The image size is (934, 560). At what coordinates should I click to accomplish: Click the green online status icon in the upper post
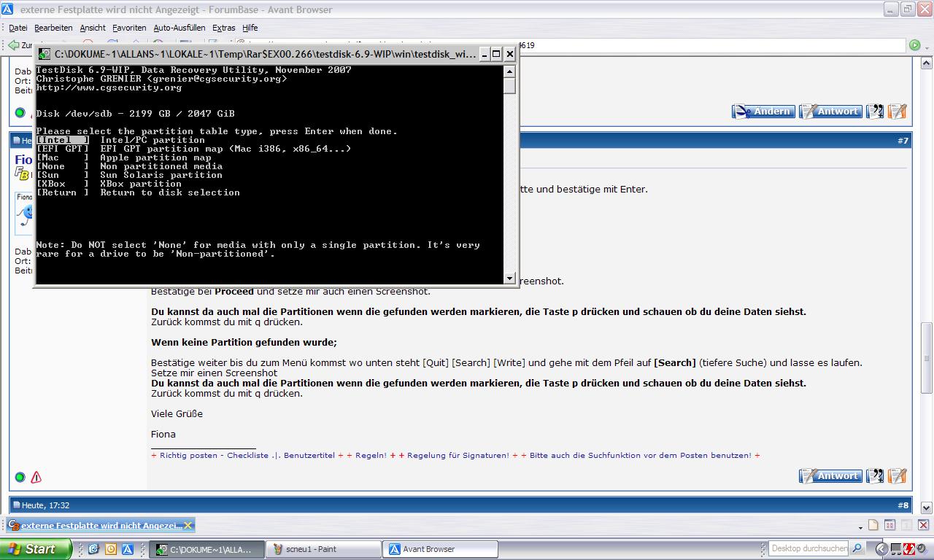pyautogui.click(x=20, y=113)
